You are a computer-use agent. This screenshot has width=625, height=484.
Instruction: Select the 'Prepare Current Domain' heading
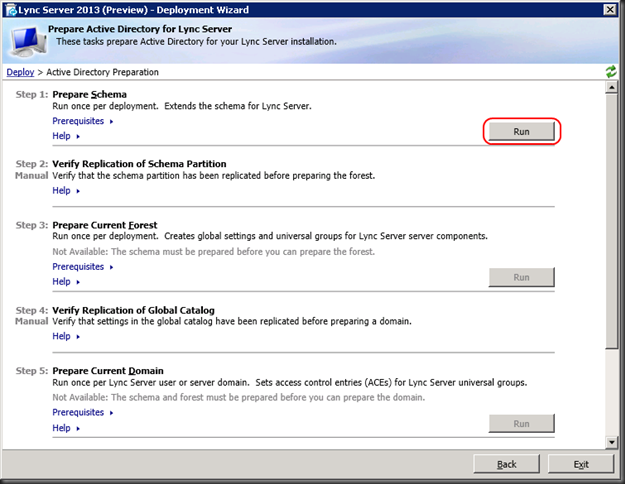(108, 371)
